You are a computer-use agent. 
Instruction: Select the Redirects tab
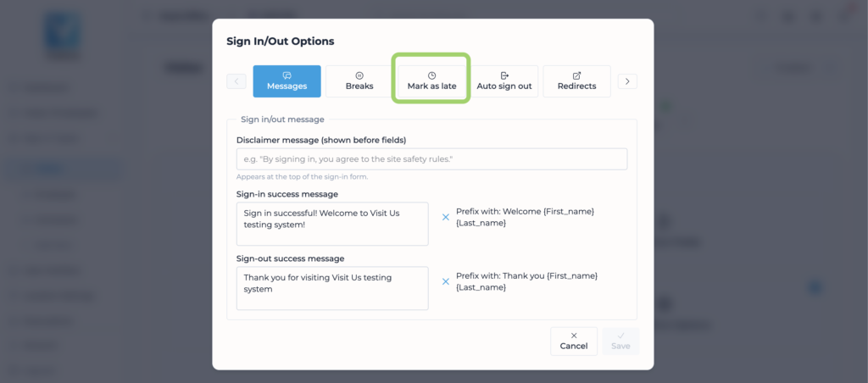[576, 81]
